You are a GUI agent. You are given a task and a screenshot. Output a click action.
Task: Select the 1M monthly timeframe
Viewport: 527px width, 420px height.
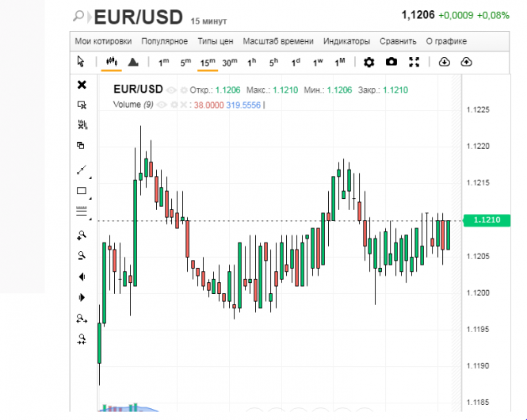pos(340,63)
